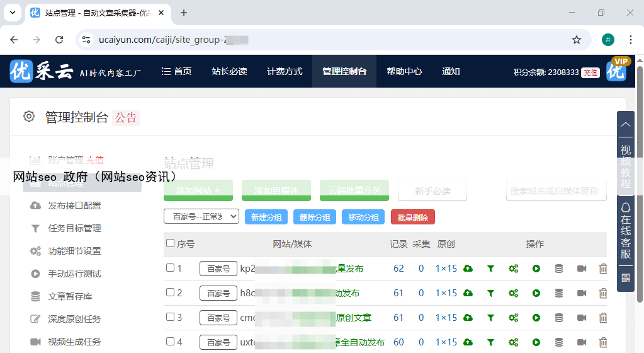The image size is (644, 353).
Task: Go to the 计费方式 navigation item
Action: [285, 72]
